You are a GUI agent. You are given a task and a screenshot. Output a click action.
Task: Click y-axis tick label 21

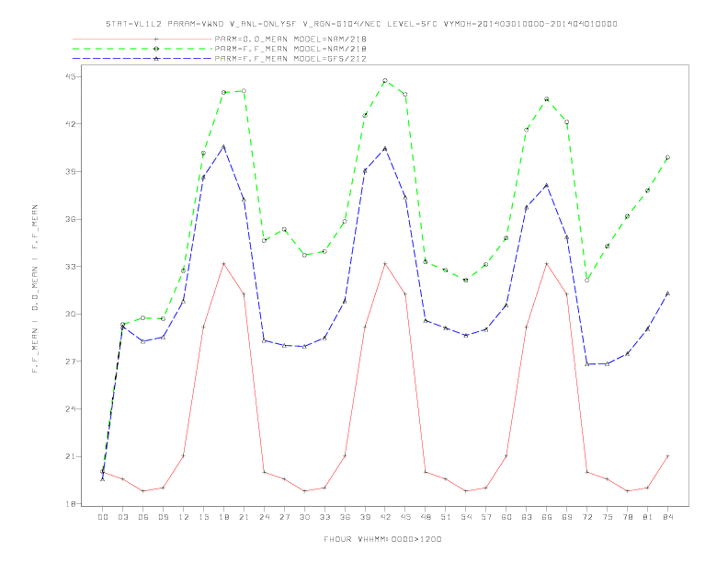70,456
